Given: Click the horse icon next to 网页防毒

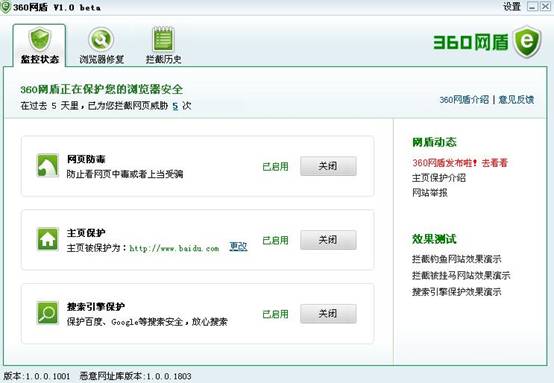Looking at the screenshot, I should point(48,165).
